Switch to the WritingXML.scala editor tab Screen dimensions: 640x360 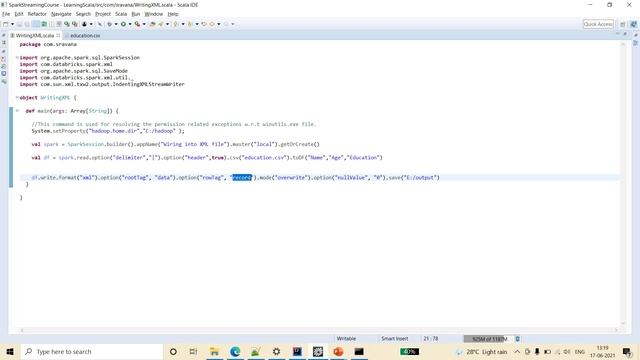[35, 36]
